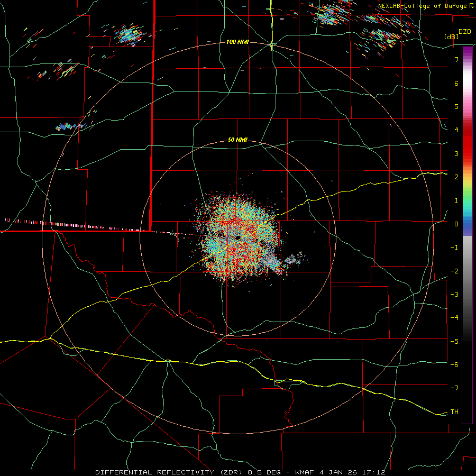Click the -1 value on color scale
Screen dimensions: 476x476
click(x=454, y=248)
